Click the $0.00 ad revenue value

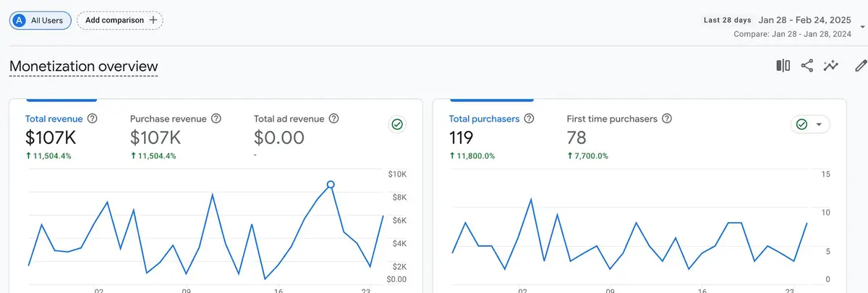[279, 137]
